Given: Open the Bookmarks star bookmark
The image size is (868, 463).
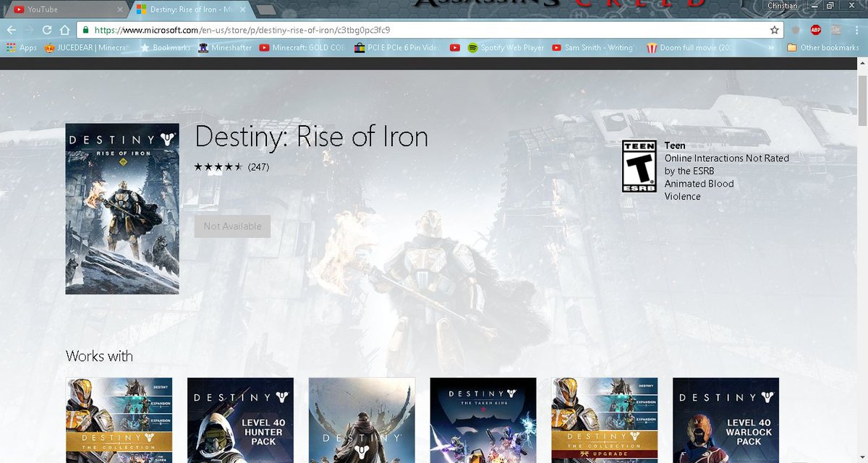Looking at the screenshot, I should pyautogui.click(x=166, y=48).
